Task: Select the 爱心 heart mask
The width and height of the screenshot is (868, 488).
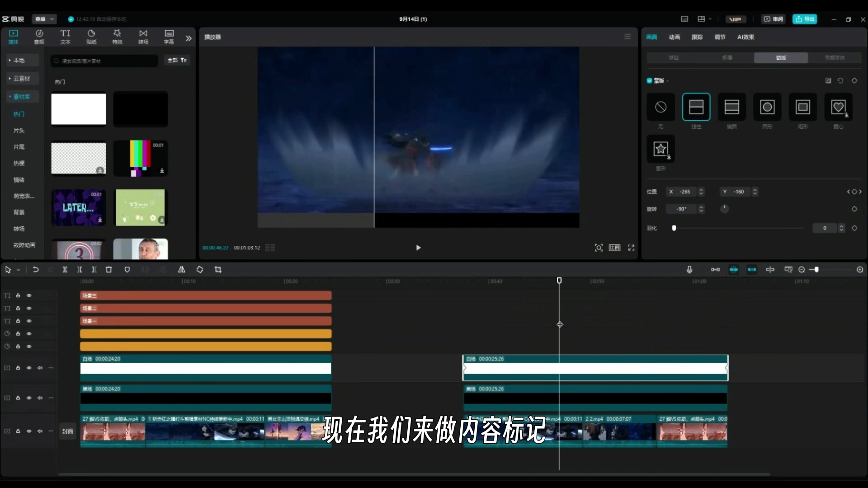Action: [x=838, y=107]
